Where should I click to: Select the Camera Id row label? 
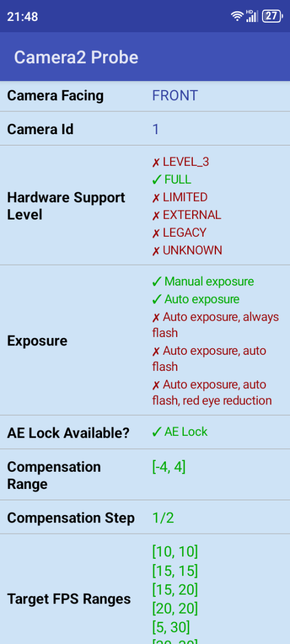pos(40,129)
